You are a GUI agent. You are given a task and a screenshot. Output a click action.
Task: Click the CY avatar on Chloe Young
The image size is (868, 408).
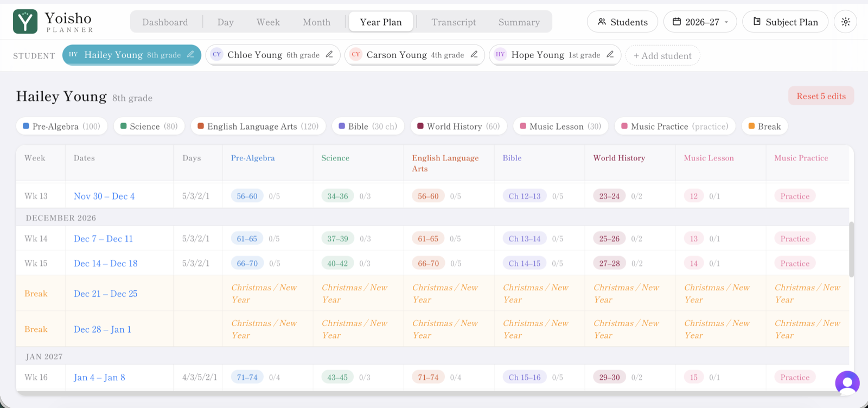pyautogui.click(x=216, y=54)
